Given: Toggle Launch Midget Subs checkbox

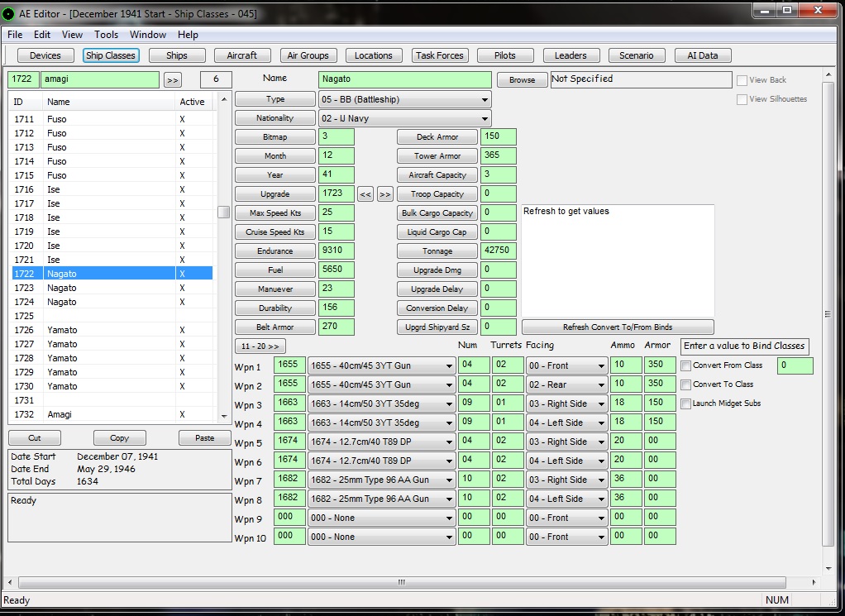Looking at the screenshot, I should coord(685,404).
